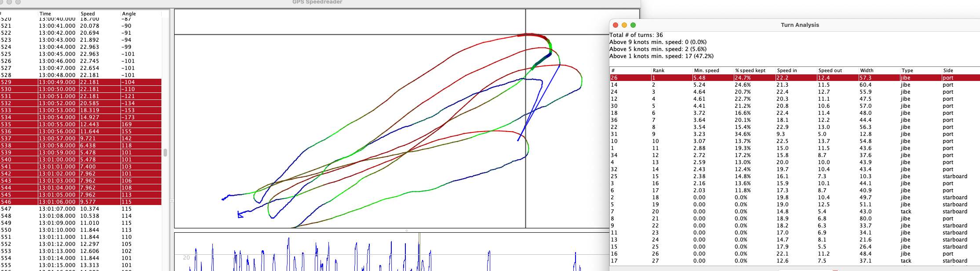Image resolution: width=980 pixels, height=271 pixels.
Task: Click the Speed in column header
Action: (787, 70)
